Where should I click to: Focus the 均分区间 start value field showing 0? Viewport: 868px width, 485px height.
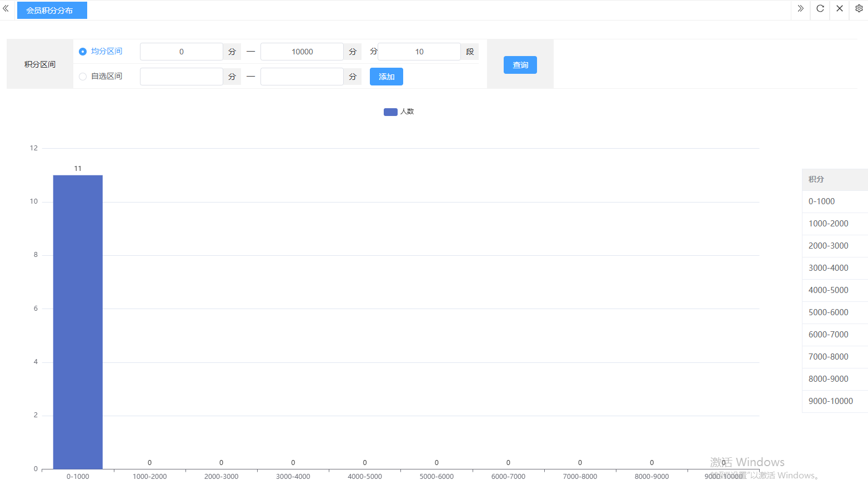(x=181, y=52)
